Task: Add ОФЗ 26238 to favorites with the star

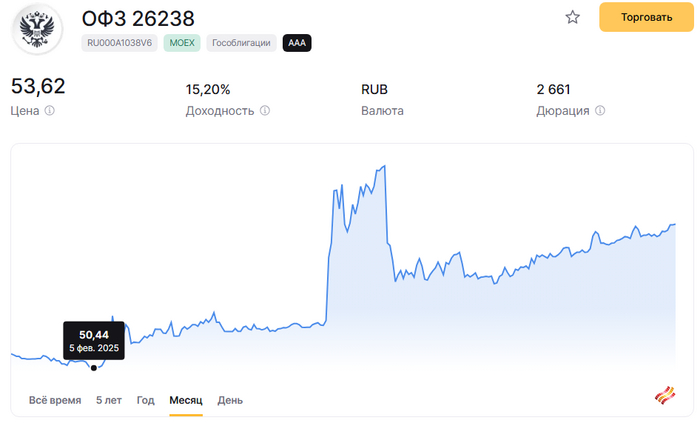Action: 572,17
